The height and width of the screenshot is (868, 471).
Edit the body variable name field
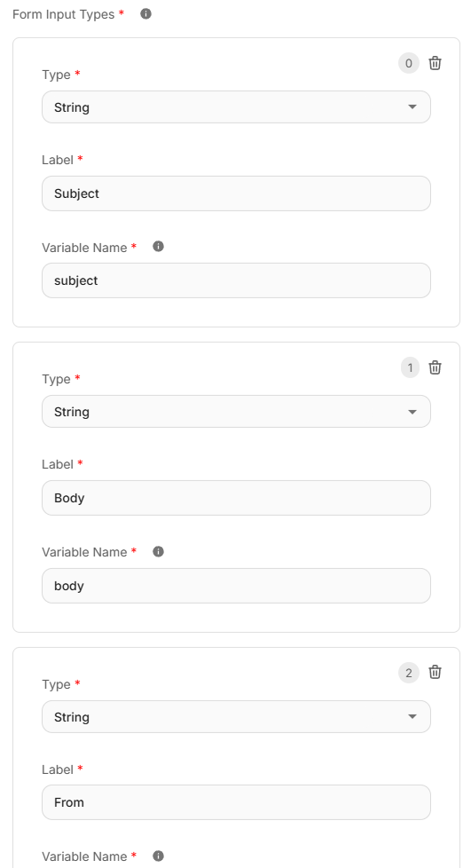(x=236, y=586)
